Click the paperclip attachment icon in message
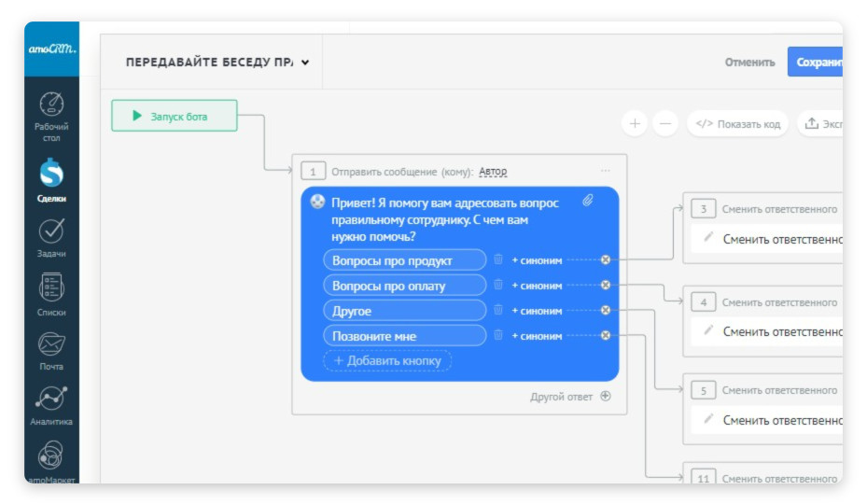Viewport: 867px width, 504px height. [x=588, y=201]
